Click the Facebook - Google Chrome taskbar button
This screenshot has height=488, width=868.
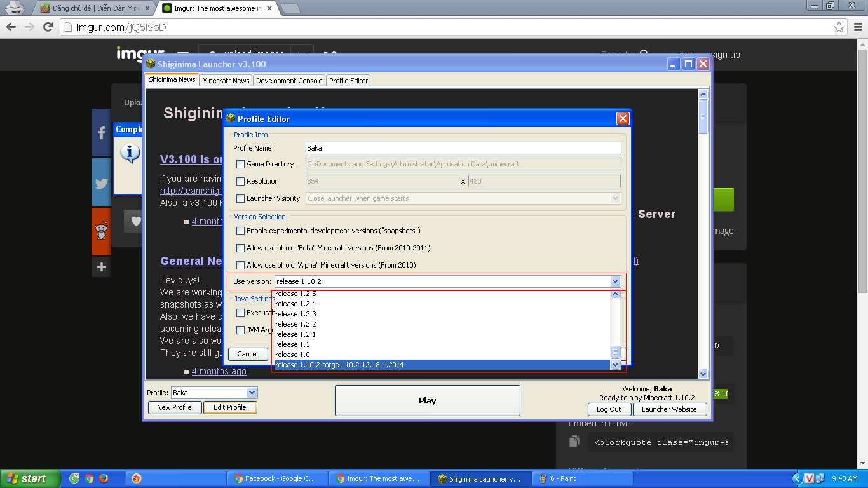point(276,478)
